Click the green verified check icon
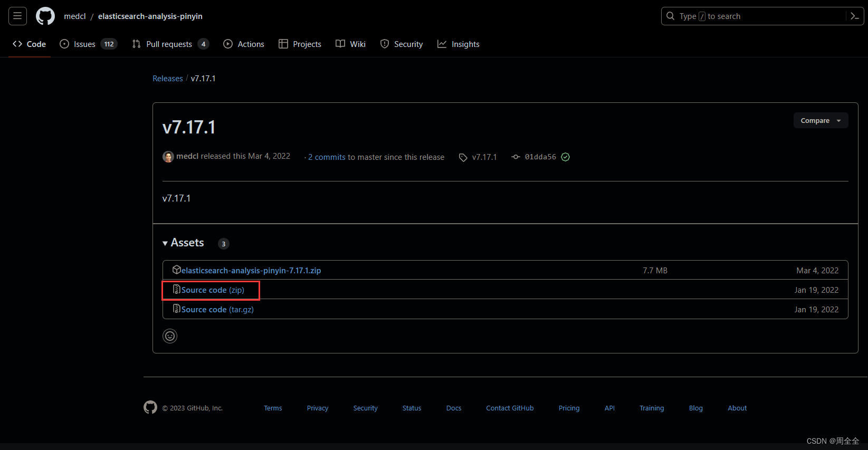The image size is (868, 450). (x=566, y=157)
